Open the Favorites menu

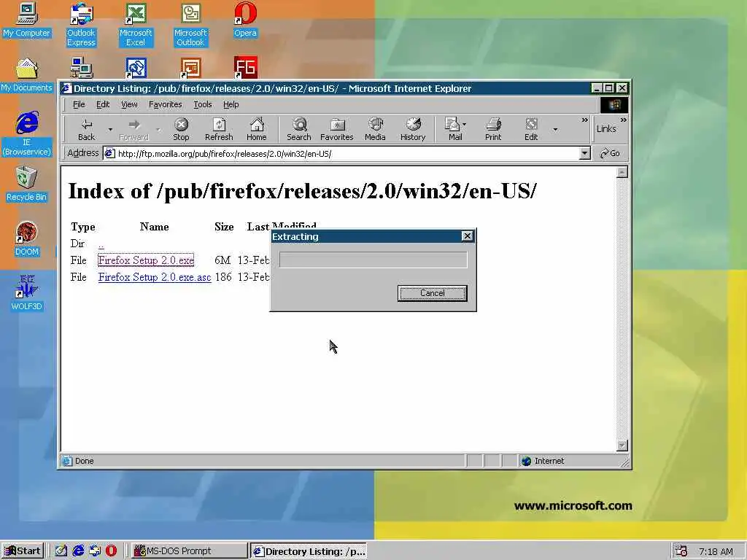[x=166, y=104]
